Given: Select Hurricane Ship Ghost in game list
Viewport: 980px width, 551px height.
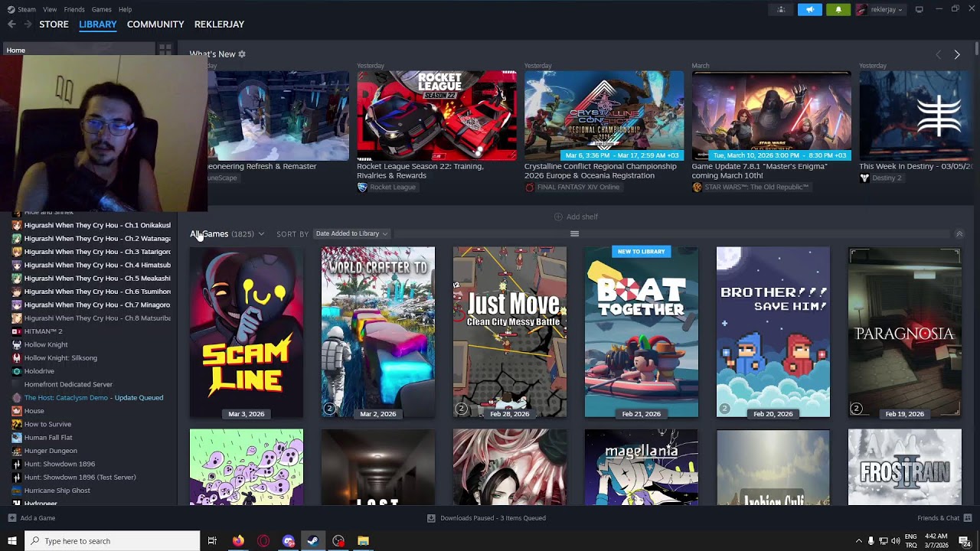Looking at the screenshot, I should 57,491.
